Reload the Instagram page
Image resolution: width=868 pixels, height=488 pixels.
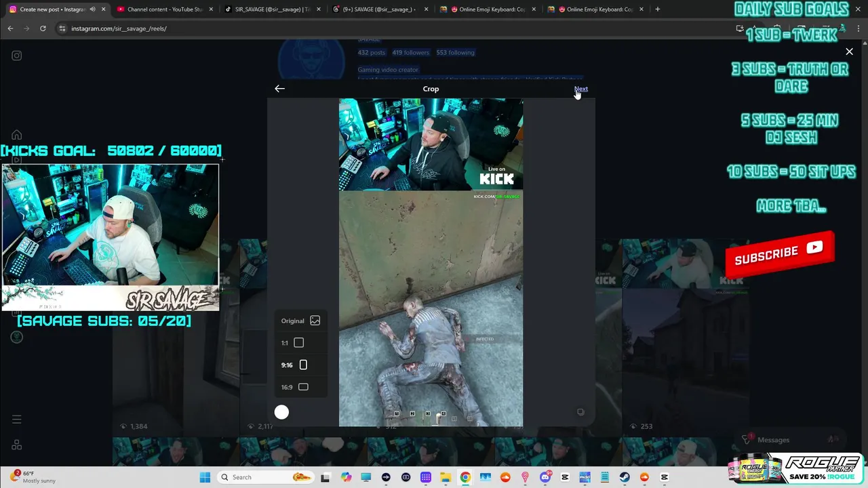tap(43, 28)
